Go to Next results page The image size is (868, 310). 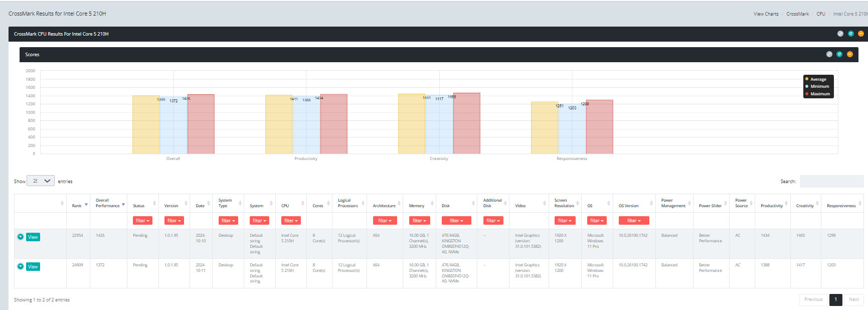tap(853, 299)
